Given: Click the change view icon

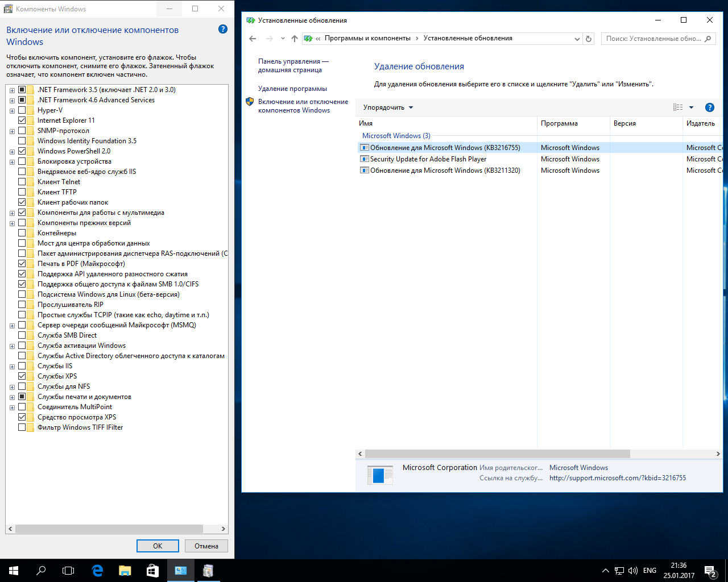Looking at the screenshot, I should 678,107.
